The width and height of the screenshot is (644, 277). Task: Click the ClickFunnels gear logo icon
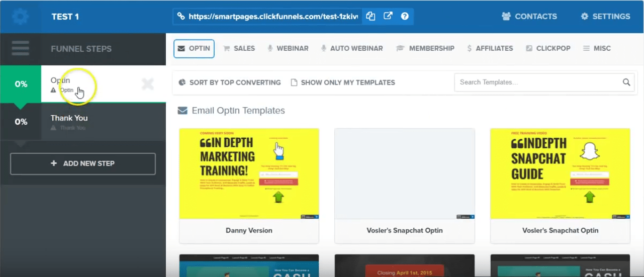(21, 17)
